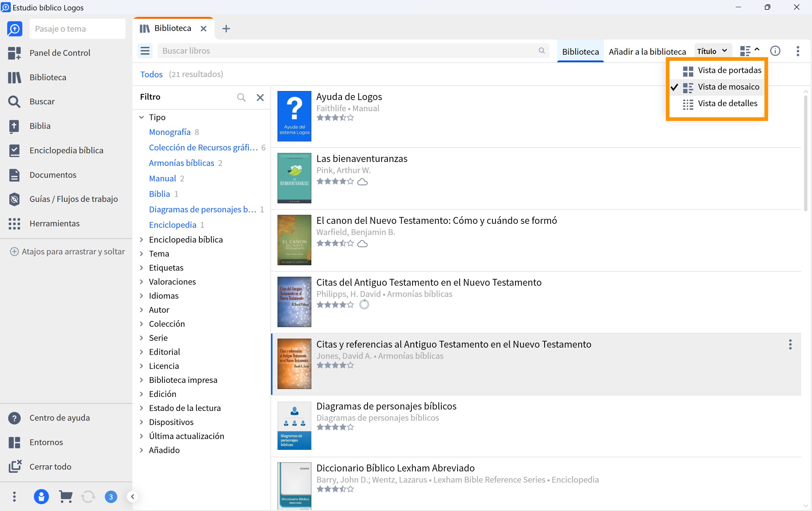
Task: Open a new tab with the plus button
Action: click(x=226, y=28)
